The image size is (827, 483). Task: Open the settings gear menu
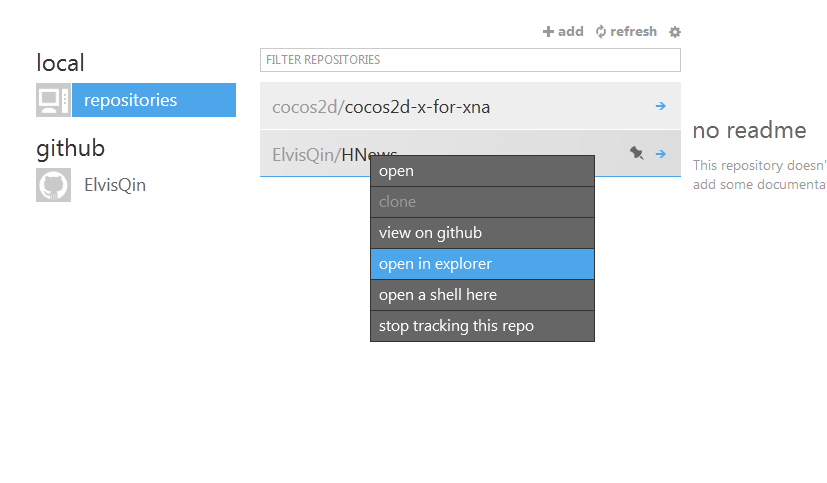pyautogui.click(x=675, y=32)
